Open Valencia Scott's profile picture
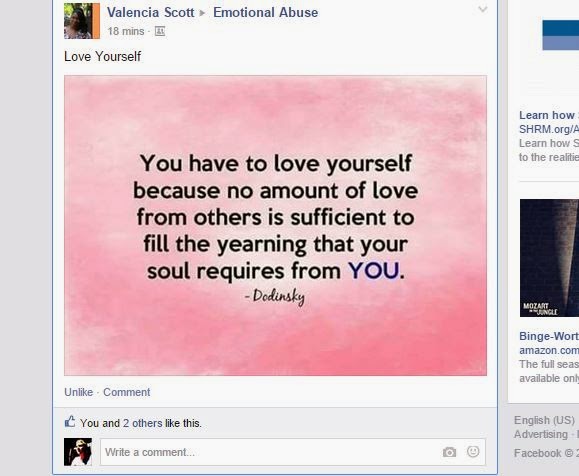 coord(82,21)
